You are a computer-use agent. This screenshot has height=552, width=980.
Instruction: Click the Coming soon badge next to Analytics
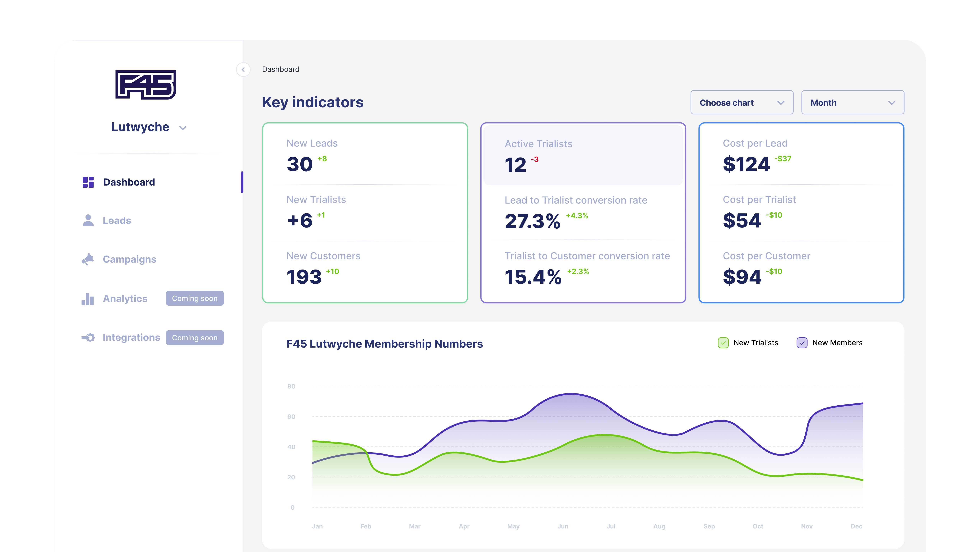(194, 298)
